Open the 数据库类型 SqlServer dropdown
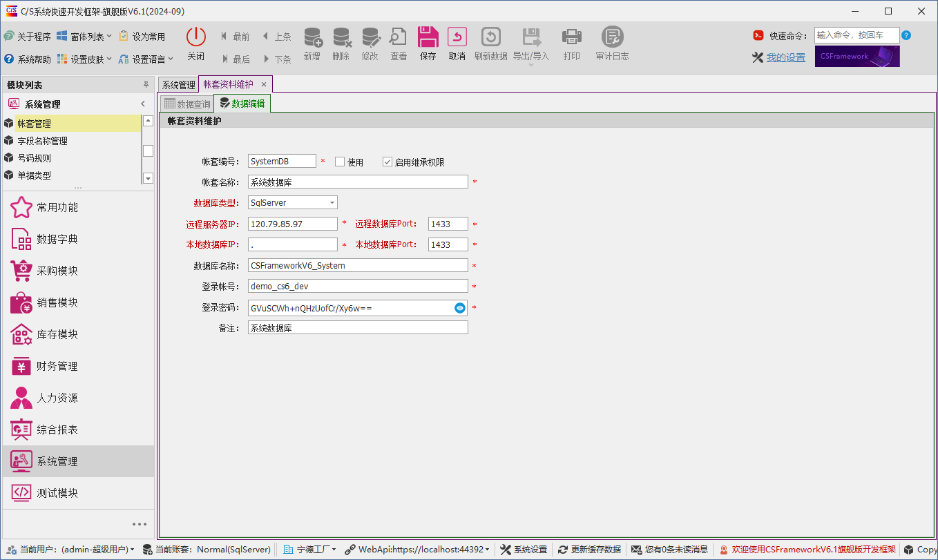 332,203
